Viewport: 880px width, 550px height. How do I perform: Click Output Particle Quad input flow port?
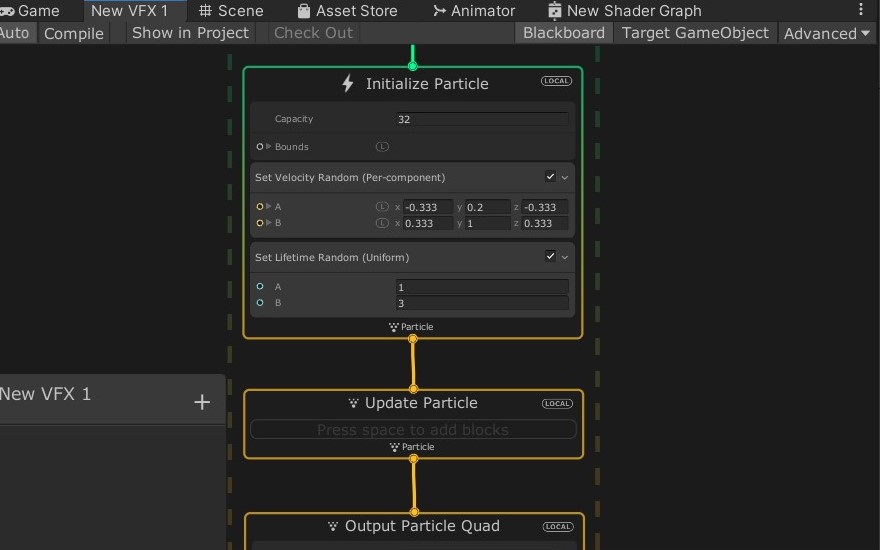tap(414, 512)
